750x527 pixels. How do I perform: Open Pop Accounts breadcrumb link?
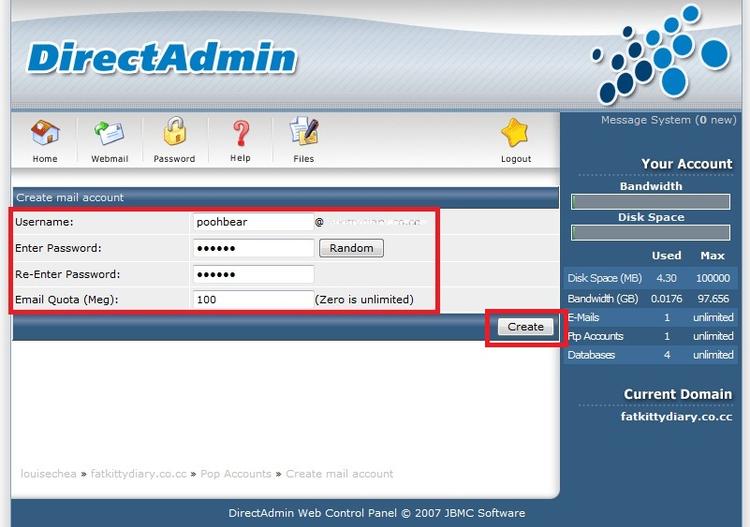click(x=235, y=474)
